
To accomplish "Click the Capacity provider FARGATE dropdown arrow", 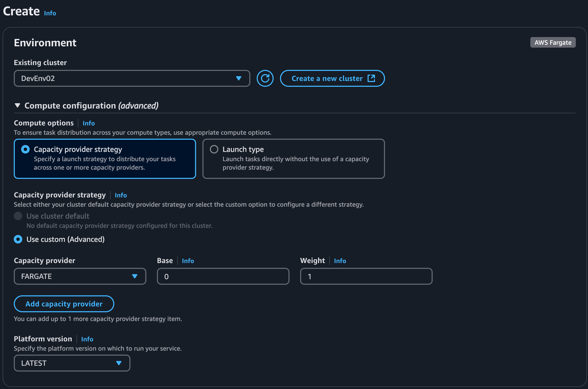I will (x=134, y=276).
